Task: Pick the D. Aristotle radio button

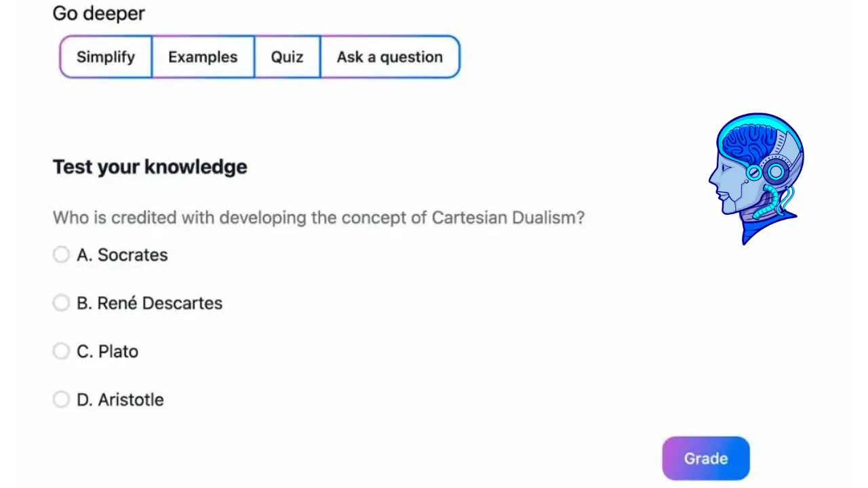Action: [61, 399]
